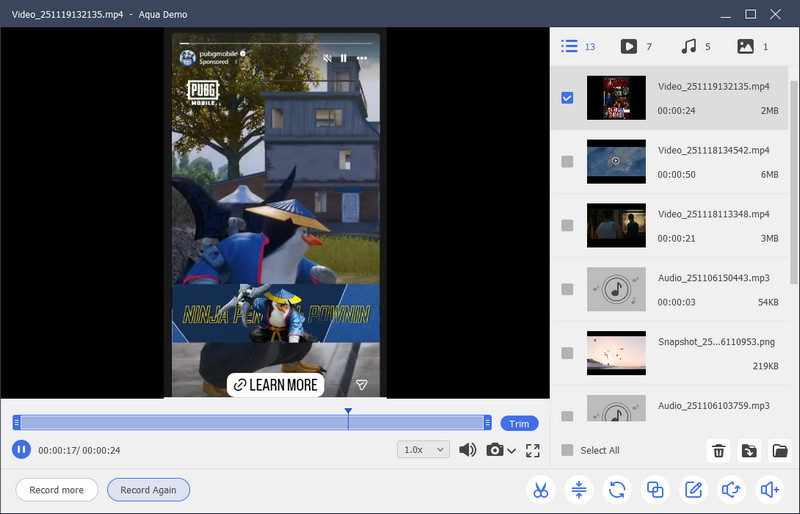This screenshot has height=514, width=800.
Task: Click the Trim button
Action: [519, 424]
